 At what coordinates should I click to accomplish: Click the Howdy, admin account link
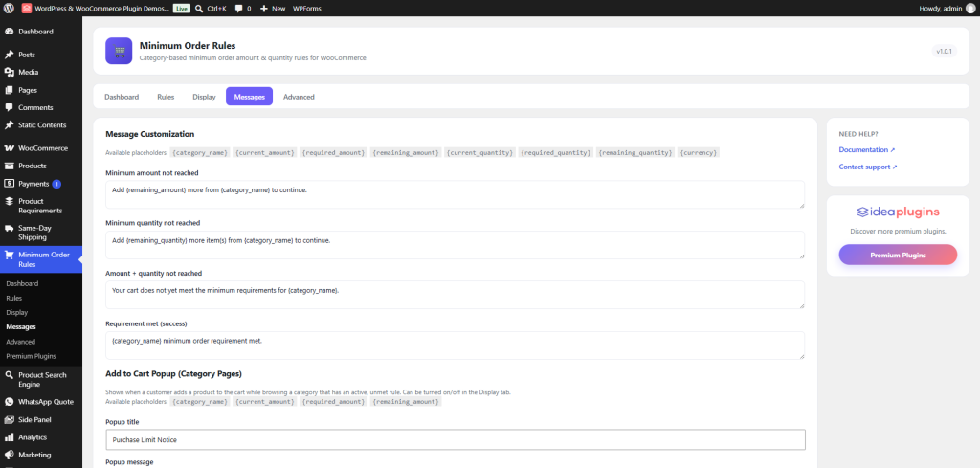947,8
